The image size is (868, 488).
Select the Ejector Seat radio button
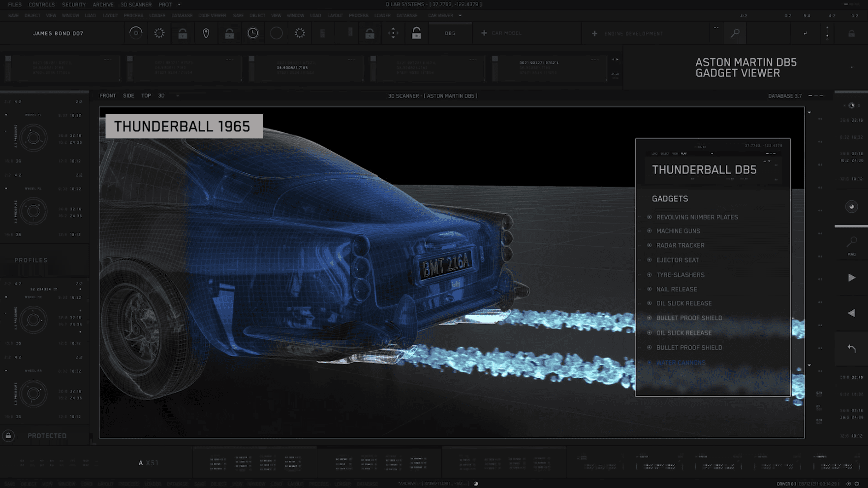coord(650,260)
